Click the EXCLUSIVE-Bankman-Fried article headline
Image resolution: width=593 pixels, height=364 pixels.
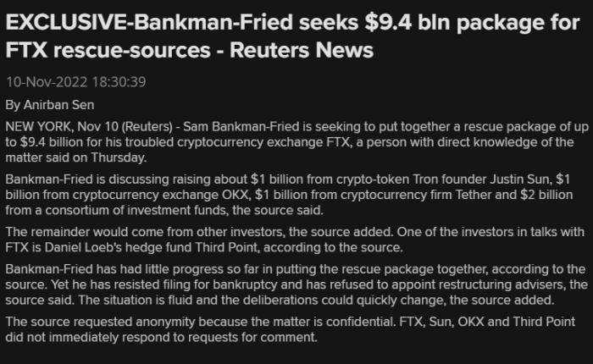point(292,36)
